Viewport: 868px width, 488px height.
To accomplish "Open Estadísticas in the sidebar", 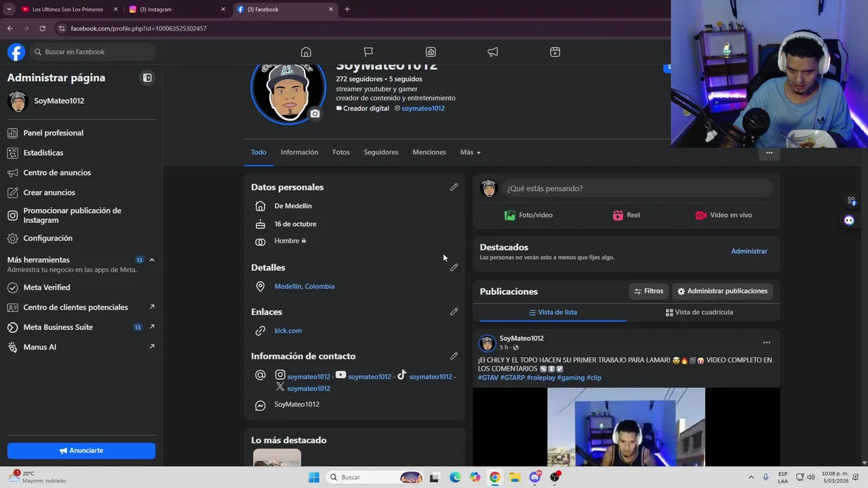I will pos(81,152).
